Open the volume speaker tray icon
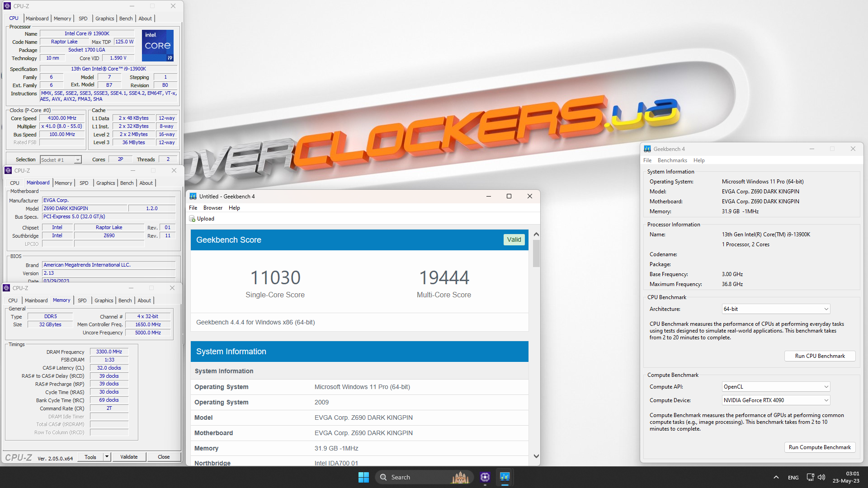Image resolution: width=868 pixels, height=488 pixels. (821, 477)
